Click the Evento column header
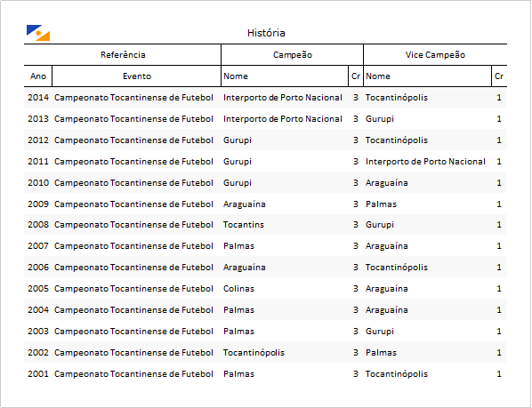 click(x=137, y=76)
